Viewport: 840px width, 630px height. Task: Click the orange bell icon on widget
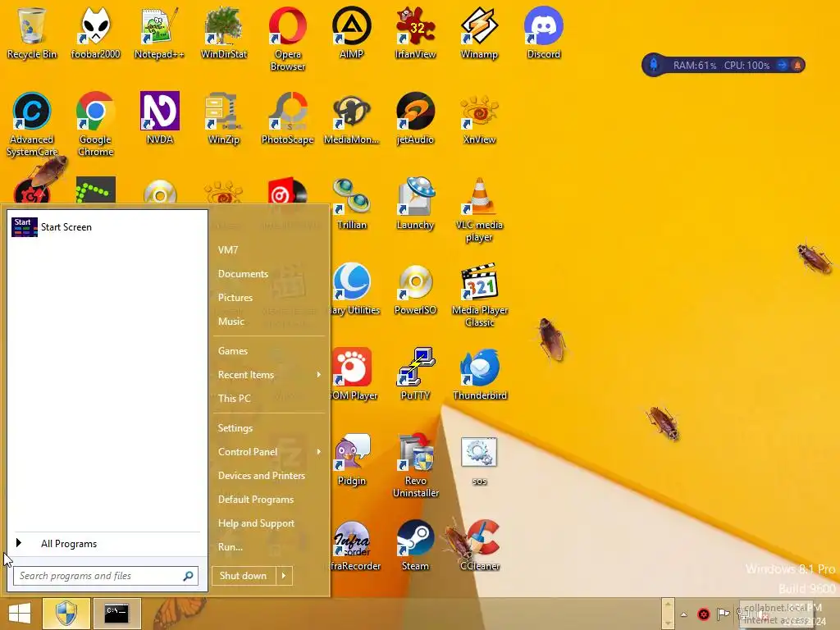point(797,66)
